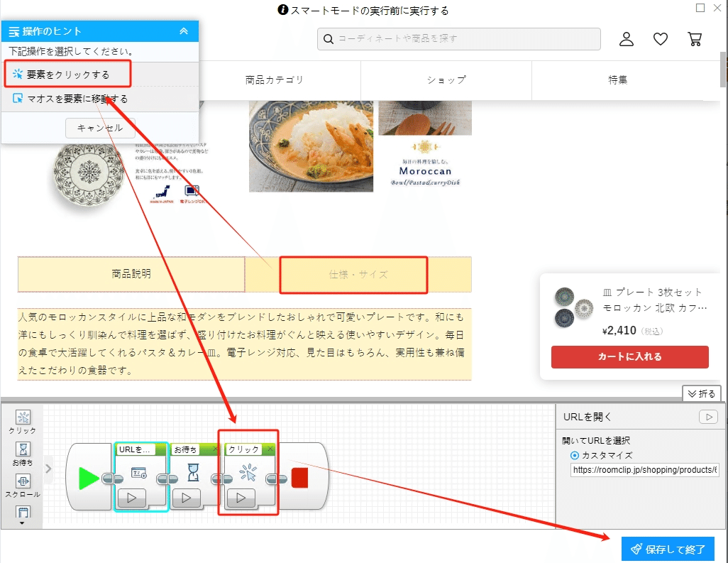Open the heart favorites icon
The height and width of the screenshot is (563, 728).
tap(660, 39)
